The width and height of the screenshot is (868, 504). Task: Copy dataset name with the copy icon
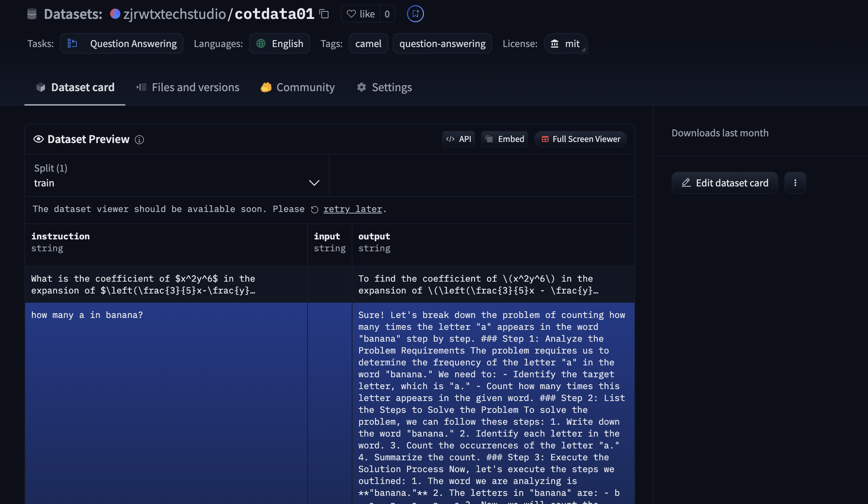point(324,14)
